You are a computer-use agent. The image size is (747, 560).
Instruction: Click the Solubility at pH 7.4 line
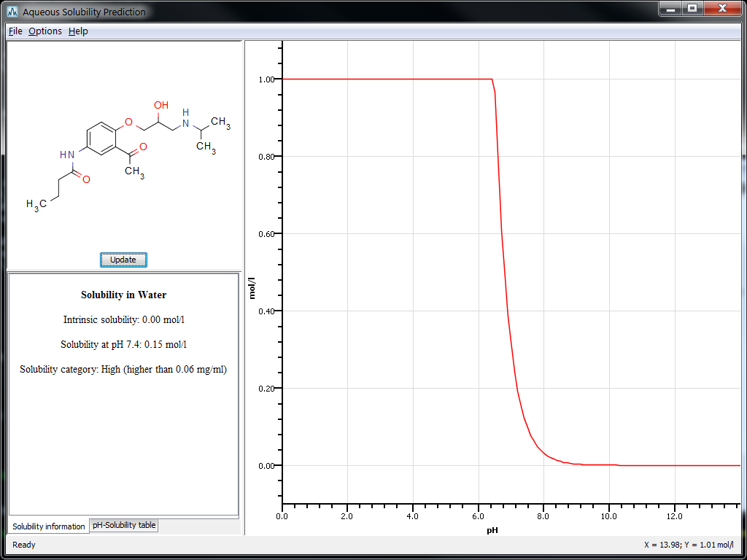(123, 344)
